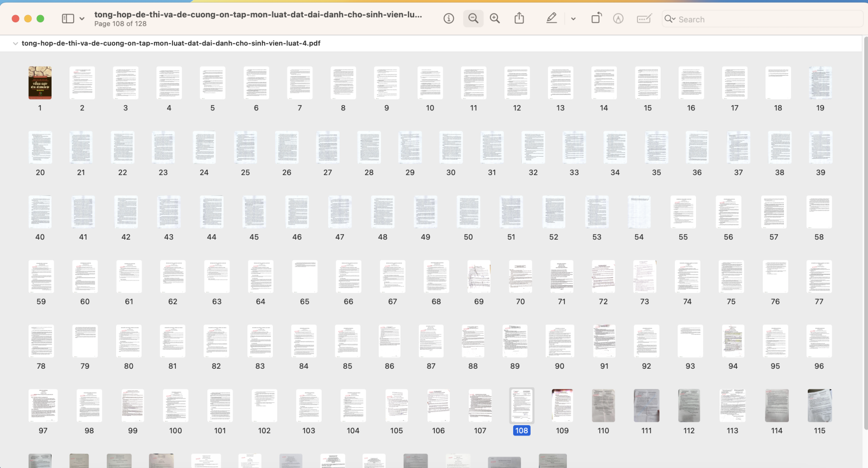Select page 10 thumbnail
Image resolution: width=868 pixels, height=468 pixels.
click(x=430, y=82)
